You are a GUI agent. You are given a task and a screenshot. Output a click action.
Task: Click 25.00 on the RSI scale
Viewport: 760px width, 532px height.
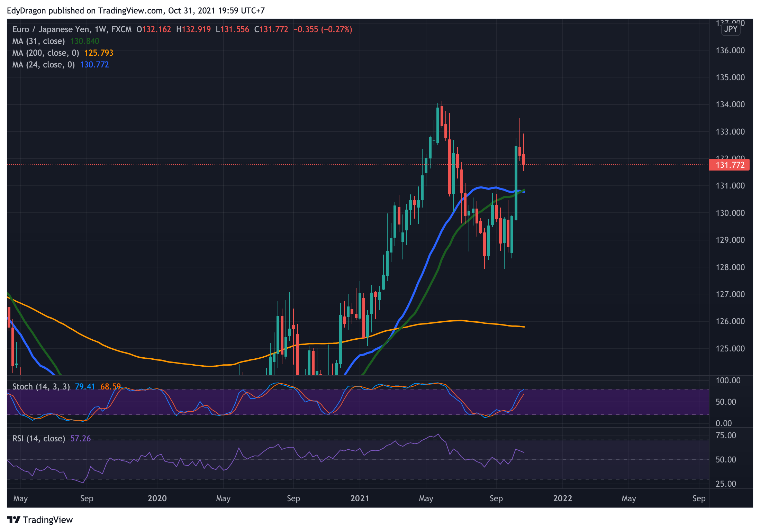coord(726,484)
